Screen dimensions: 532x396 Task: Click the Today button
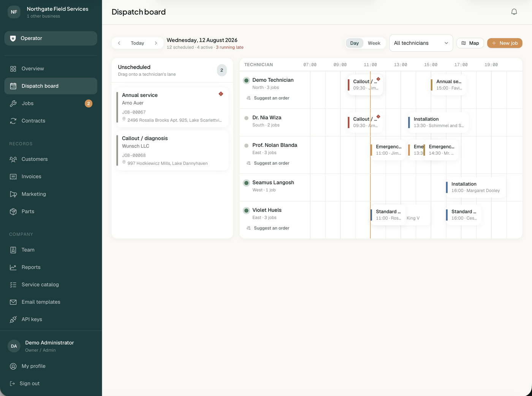(x=137, y=43)
